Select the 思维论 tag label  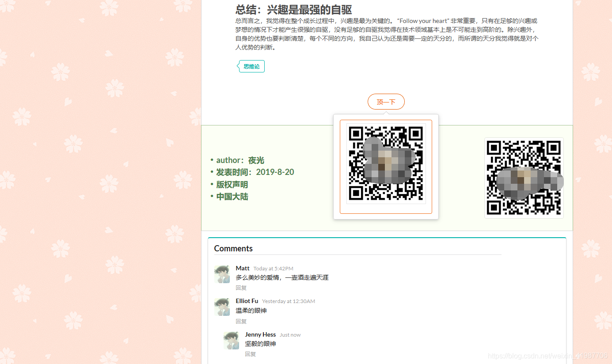[x=251, y=66]
